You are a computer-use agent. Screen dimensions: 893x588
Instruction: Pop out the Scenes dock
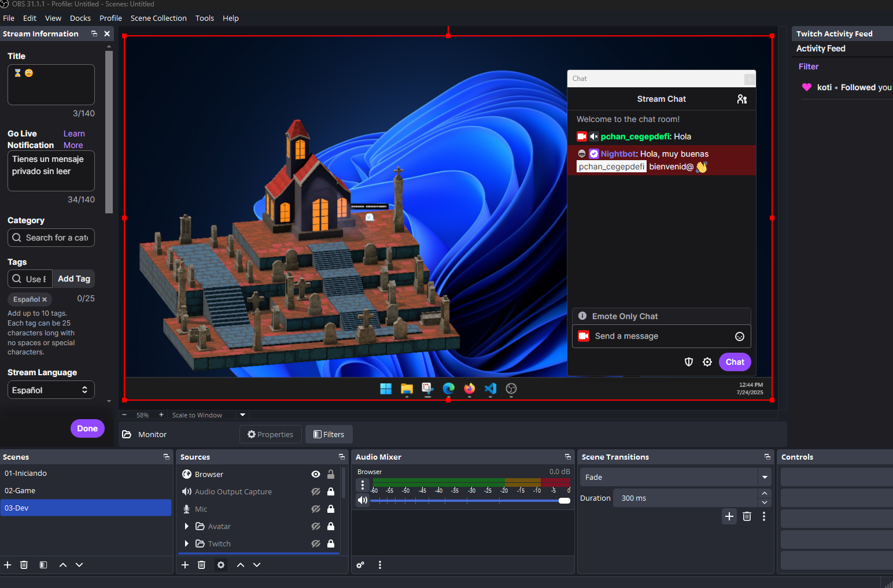[167, 457]
